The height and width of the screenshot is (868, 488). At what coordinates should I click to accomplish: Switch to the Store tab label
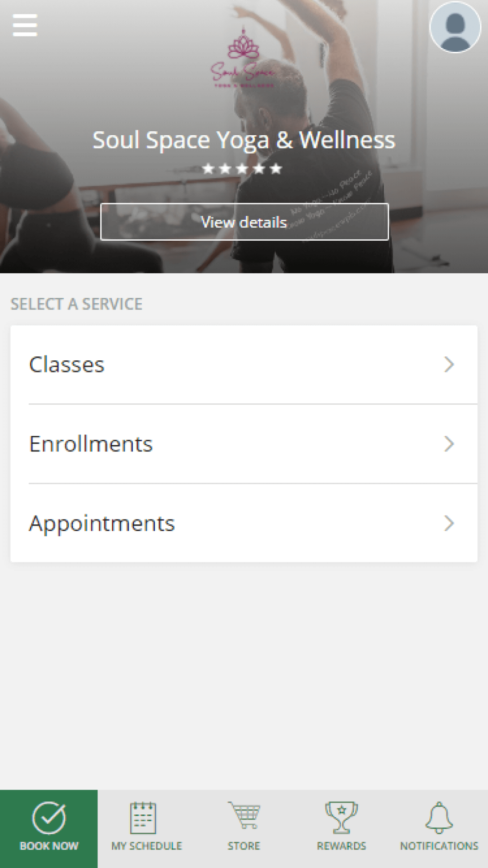tap(244, 846)
